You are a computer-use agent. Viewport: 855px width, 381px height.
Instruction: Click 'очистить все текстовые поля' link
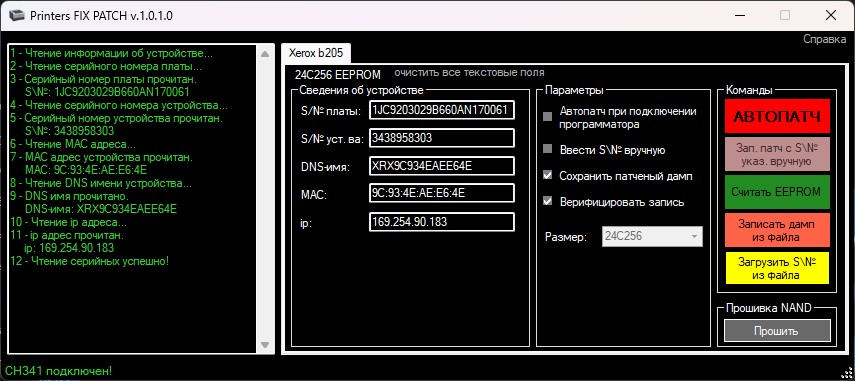pyautogui.click(x=469, y=72)
